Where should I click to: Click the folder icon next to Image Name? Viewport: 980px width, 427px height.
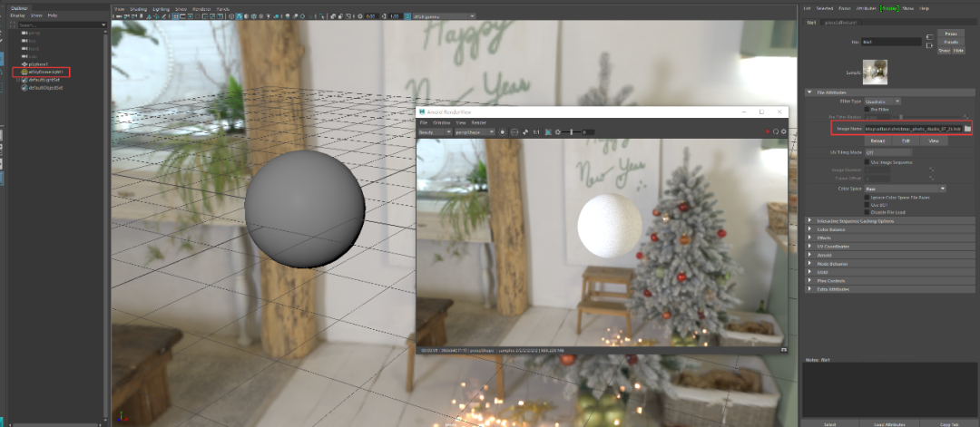pyautogui.click(x=967, y=129)
